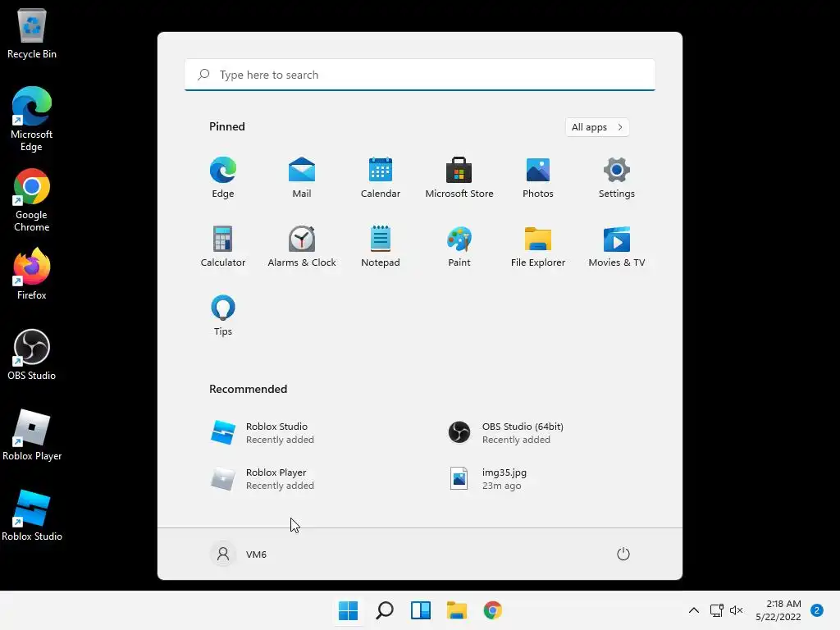Open File Explorer in pinned apps
This screenshot has height=630, width=840.
point(538,246)
